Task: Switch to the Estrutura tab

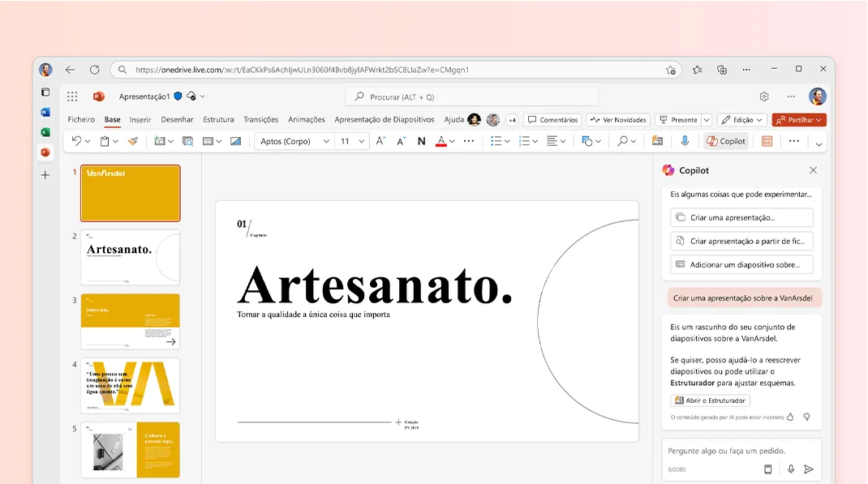Action: (x=218, y=119)
